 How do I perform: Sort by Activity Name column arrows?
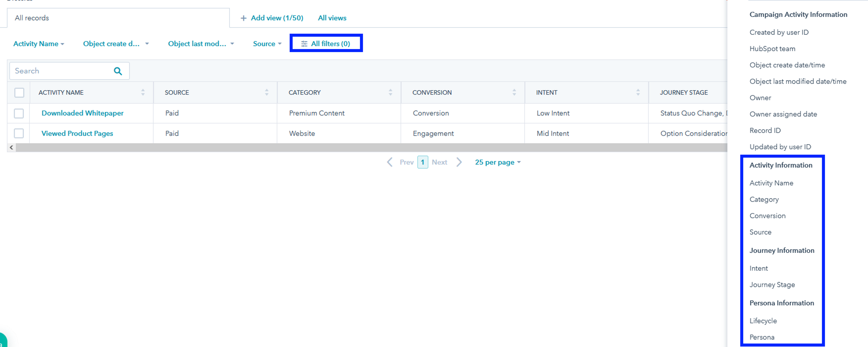143,93
